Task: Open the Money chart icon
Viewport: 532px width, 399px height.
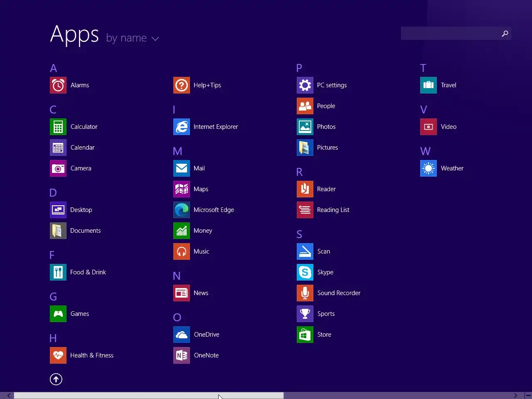Action: [182, 231]
